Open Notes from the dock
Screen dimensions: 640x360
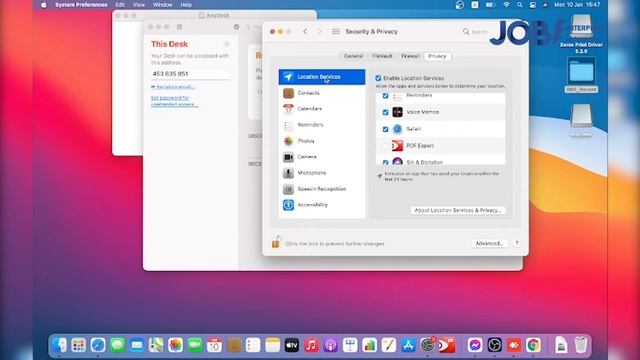(x=272, y=345)
